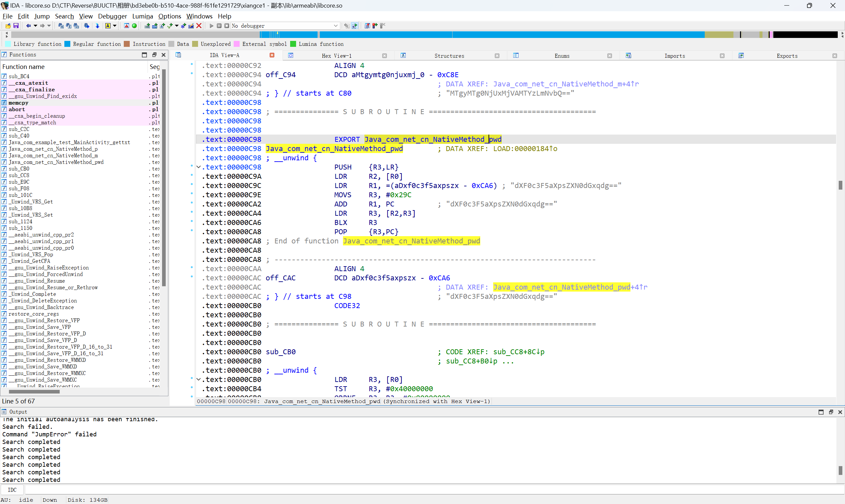
Task: Collapse sub_CB0 at the LDR R3 line
Action: pyautogui.click(x=199, y=379)
